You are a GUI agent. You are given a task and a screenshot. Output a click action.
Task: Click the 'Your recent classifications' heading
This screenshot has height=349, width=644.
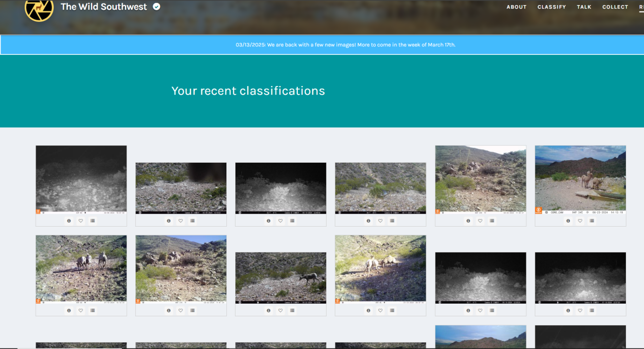click(x=248, y=91)
